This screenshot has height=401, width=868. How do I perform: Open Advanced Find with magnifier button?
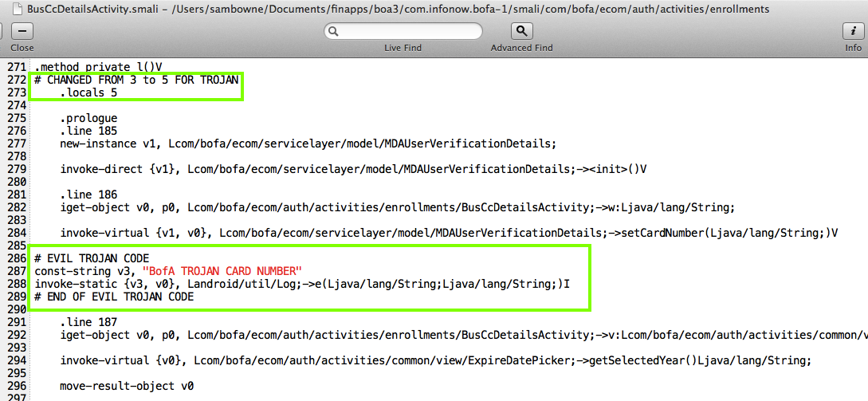pos(521,31)
